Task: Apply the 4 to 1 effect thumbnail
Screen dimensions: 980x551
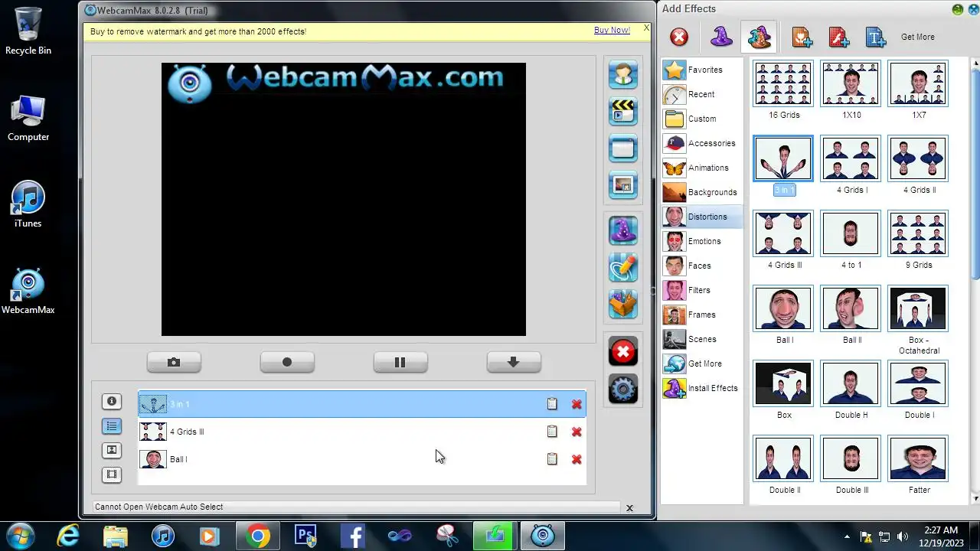Action: [851, 233]
